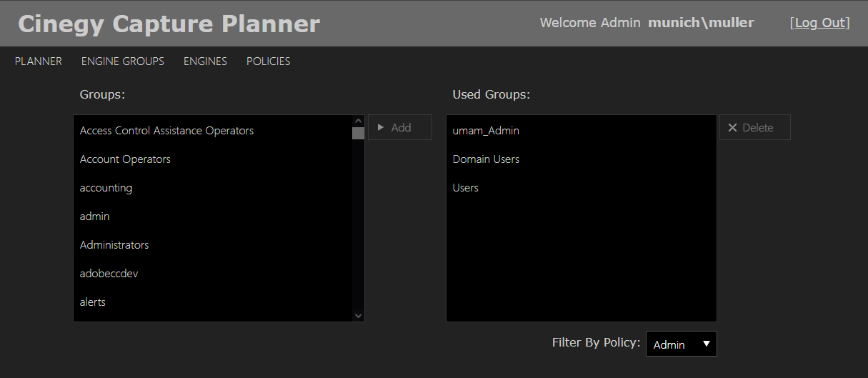The height and width of the screenshot is (378, 868).
Task: Select the admin group entry
Action: (x=213, y=217)
